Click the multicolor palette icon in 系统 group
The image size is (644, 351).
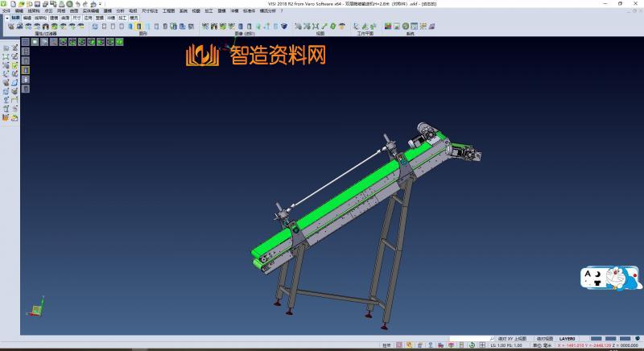387,27
